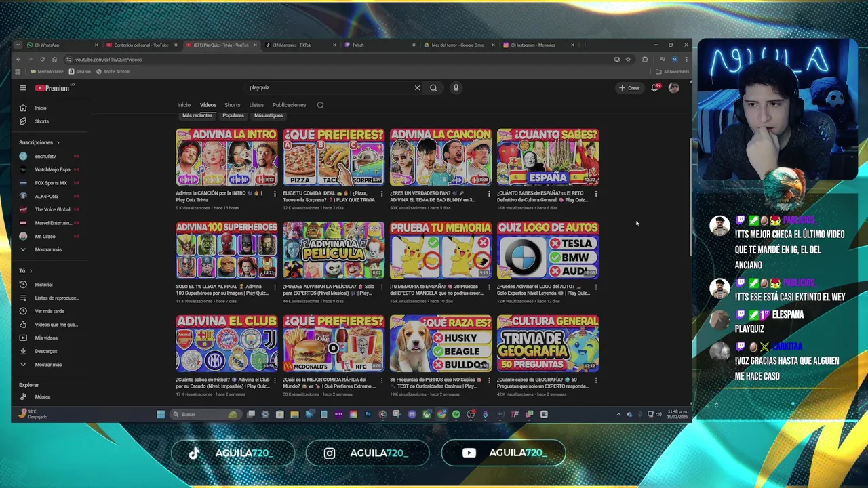Open Historial in the sidebar
The image size is (868, 488).
pos(43,285)
